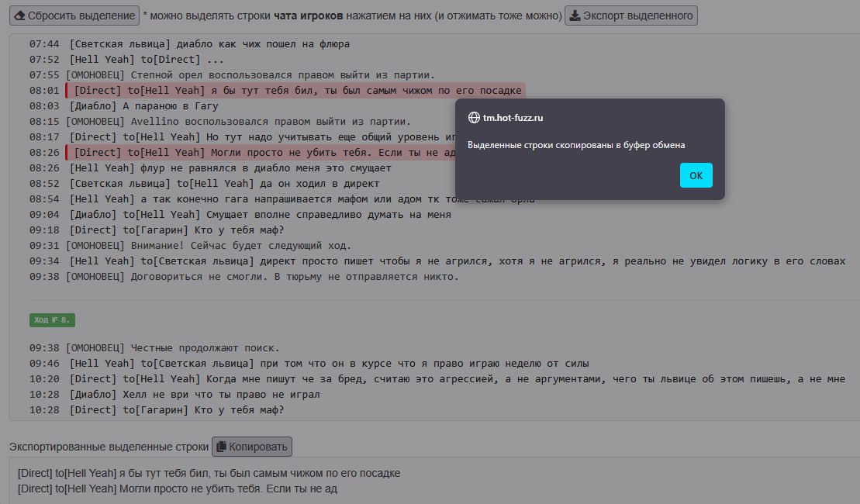Highlight the 10:20 Direct "Когда мне пишут" line
The width and height of the screenshot is (860, 504).
pos(457,379)
